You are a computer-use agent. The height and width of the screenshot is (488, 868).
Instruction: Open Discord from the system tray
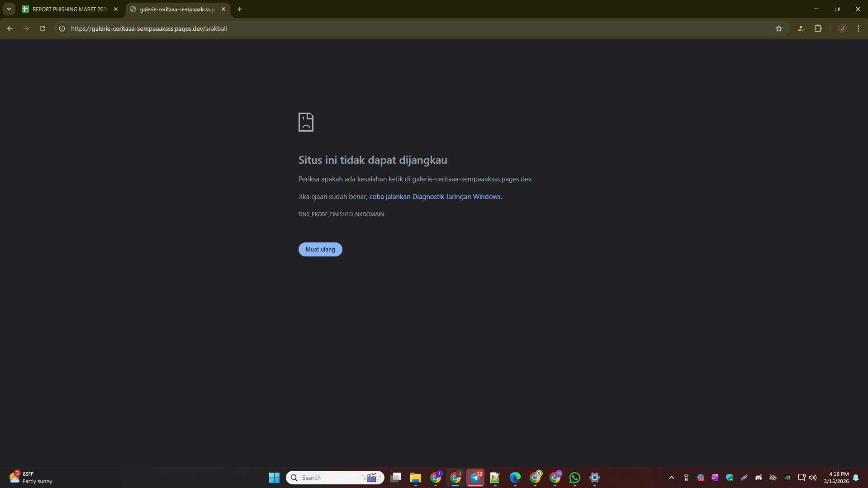(759, 478)
